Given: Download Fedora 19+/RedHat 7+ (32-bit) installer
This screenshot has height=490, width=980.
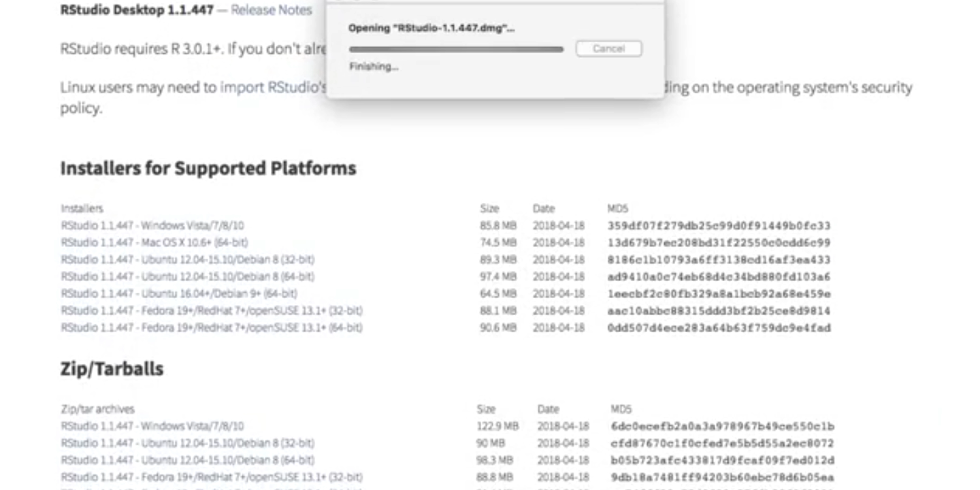Looking at the screenshot, I should [x=212, y=310].
